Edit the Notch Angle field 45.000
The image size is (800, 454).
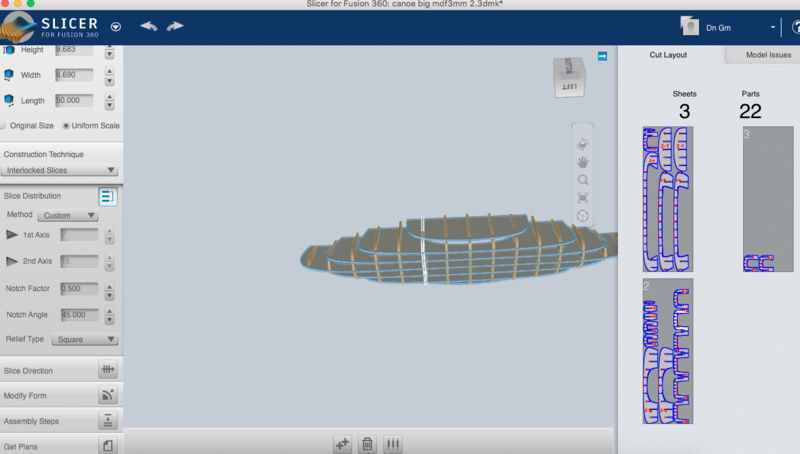click(79, 315)
